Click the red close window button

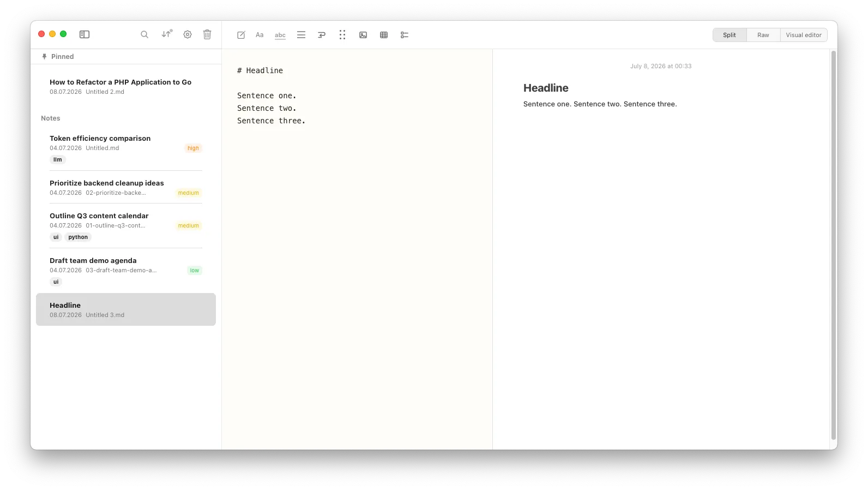pos(41,34)
